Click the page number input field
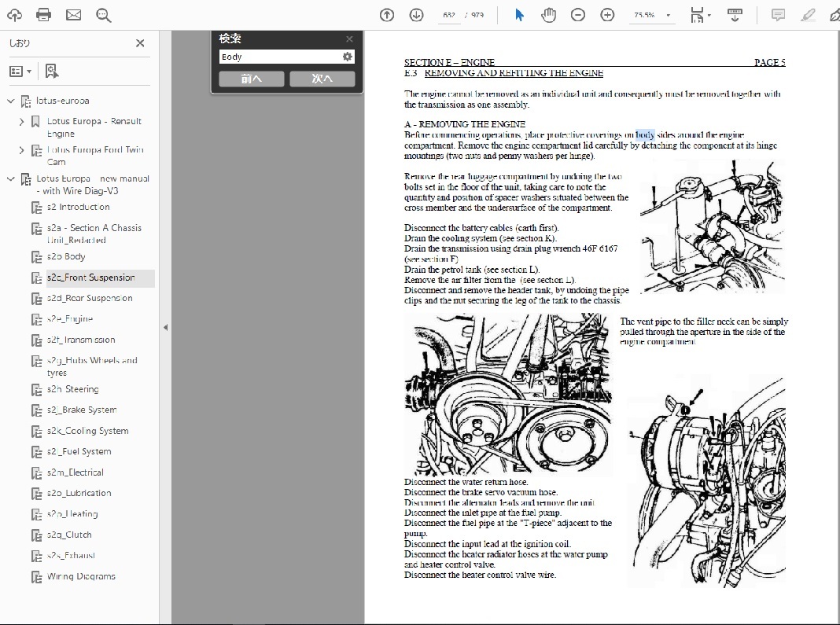 449,15
